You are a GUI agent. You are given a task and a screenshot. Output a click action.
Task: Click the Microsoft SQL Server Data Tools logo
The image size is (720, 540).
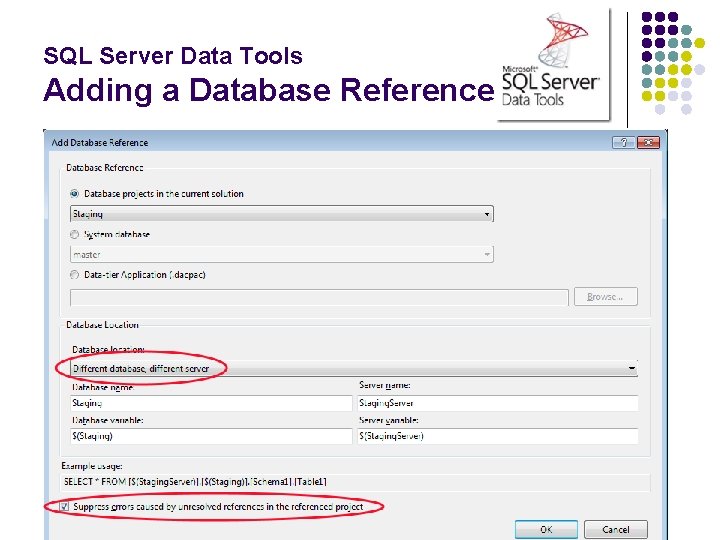pos(553,64)
